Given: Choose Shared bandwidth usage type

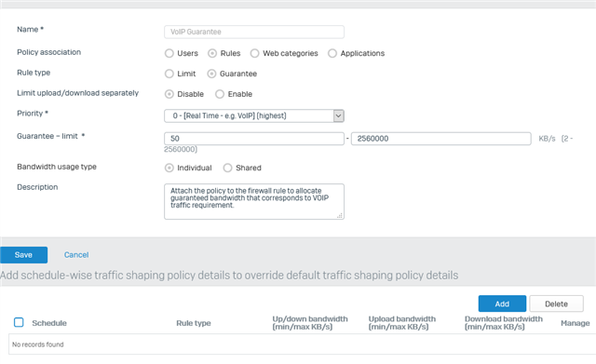Looking at the screenshot, I should coord(227,168).
